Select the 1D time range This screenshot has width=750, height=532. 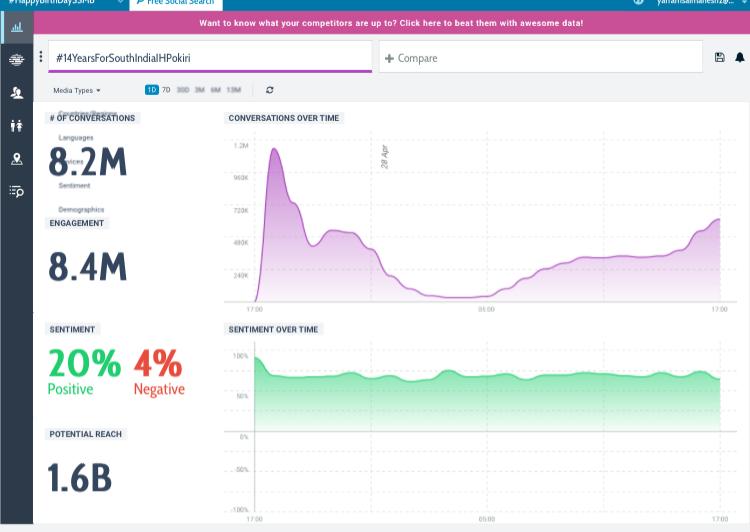click(152, 90)
